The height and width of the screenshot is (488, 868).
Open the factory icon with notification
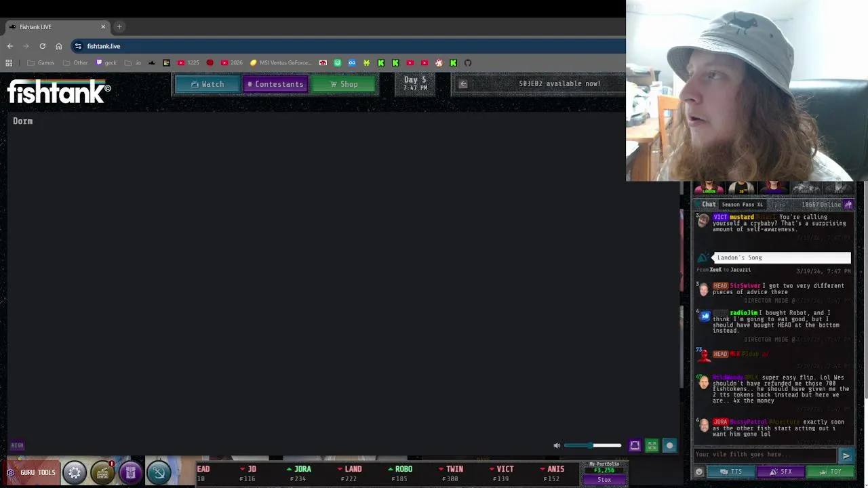point(102,472)
